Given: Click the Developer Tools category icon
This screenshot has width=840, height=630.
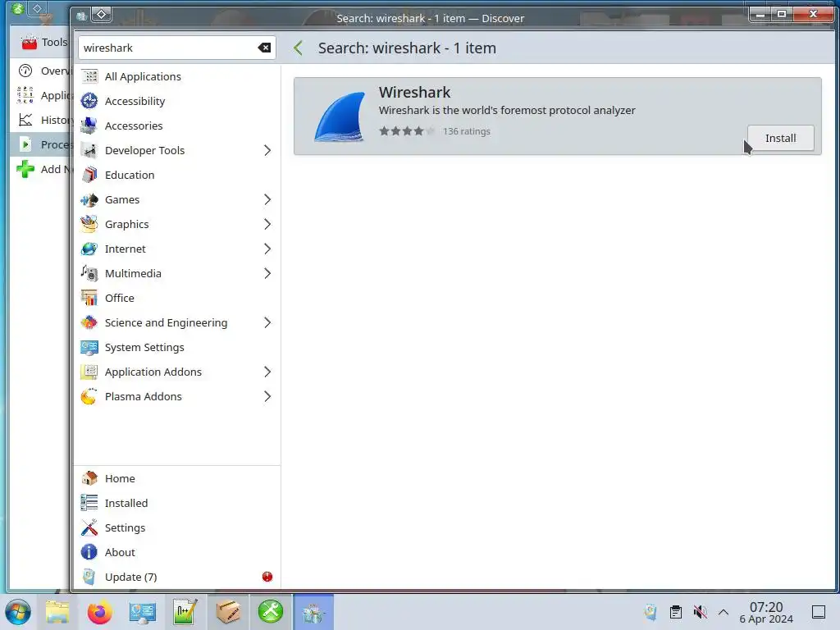Looking at the screenshot, I should pos(89,151).
